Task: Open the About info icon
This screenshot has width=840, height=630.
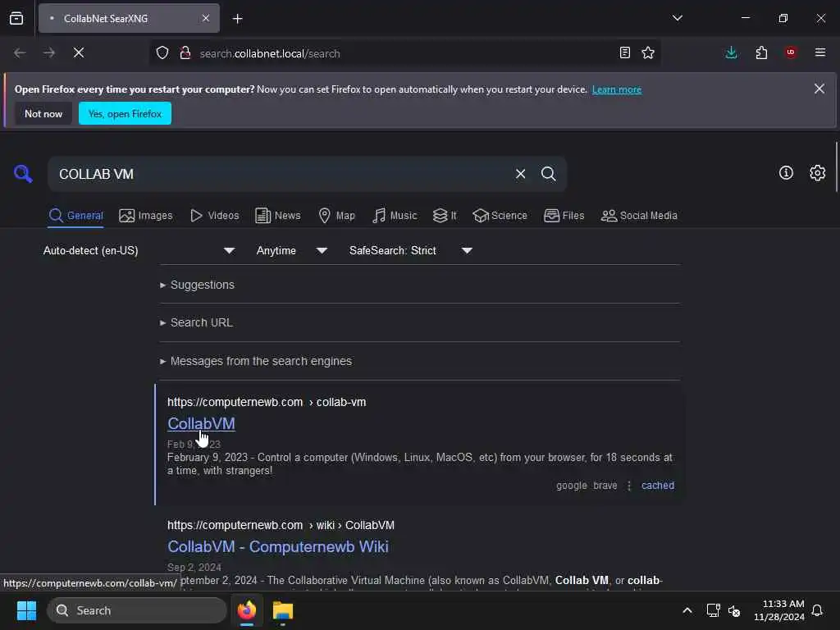Action: (x=786, y=172)
